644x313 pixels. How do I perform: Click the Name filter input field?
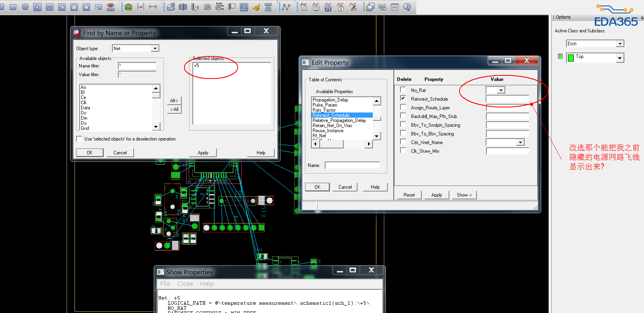click(137, 66)
